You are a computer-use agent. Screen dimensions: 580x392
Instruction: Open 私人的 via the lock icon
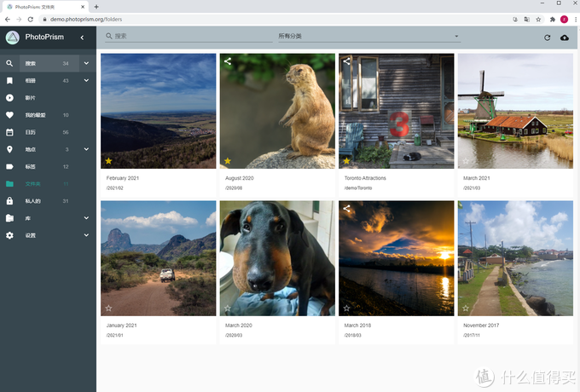coord(9,201)
